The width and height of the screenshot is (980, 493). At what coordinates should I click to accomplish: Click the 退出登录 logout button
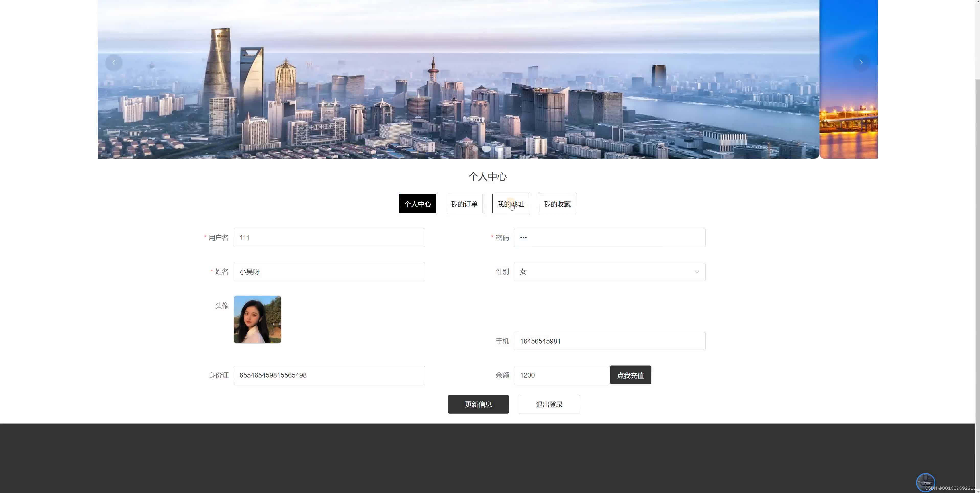[549, 404]
